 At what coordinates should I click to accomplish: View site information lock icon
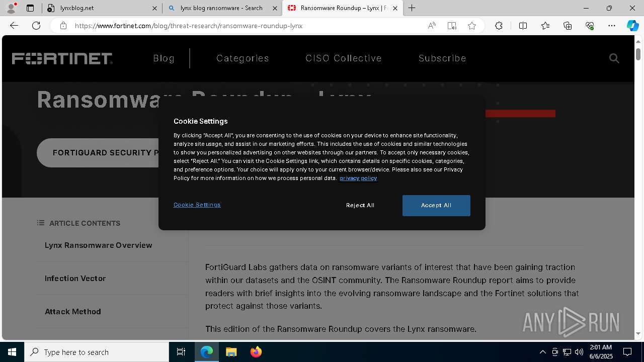(63, 26)
